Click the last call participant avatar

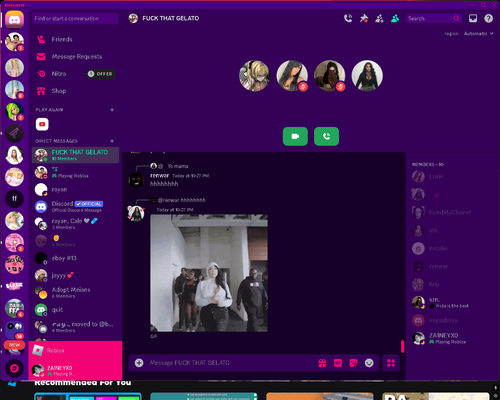(x=367, y=76)
